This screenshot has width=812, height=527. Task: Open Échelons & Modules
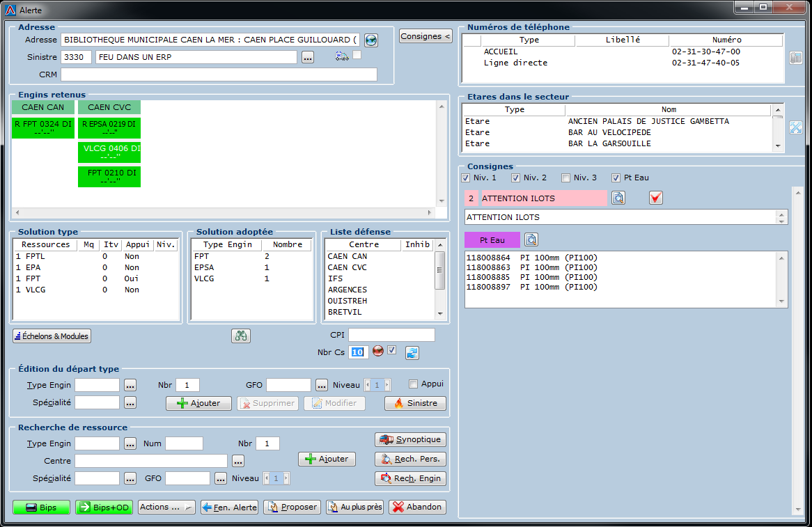52,336
